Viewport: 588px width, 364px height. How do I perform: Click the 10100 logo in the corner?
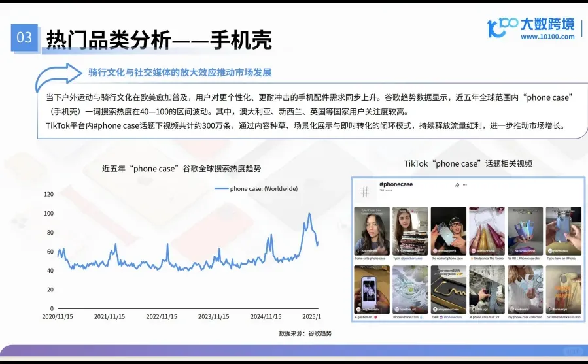[x=502, y=27]
